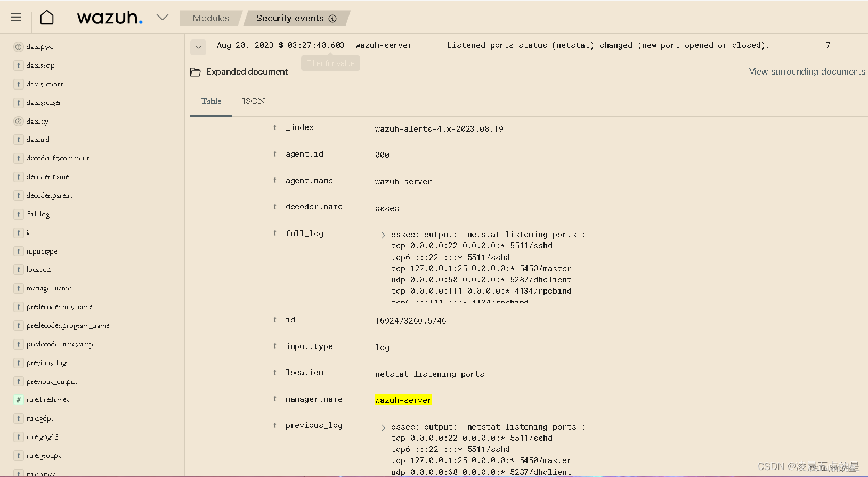Select the previous_output field

click(52, 382)
